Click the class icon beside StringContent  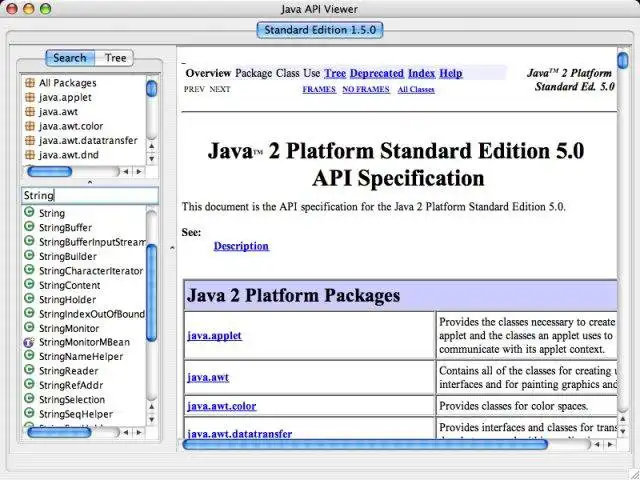[29, 284]
